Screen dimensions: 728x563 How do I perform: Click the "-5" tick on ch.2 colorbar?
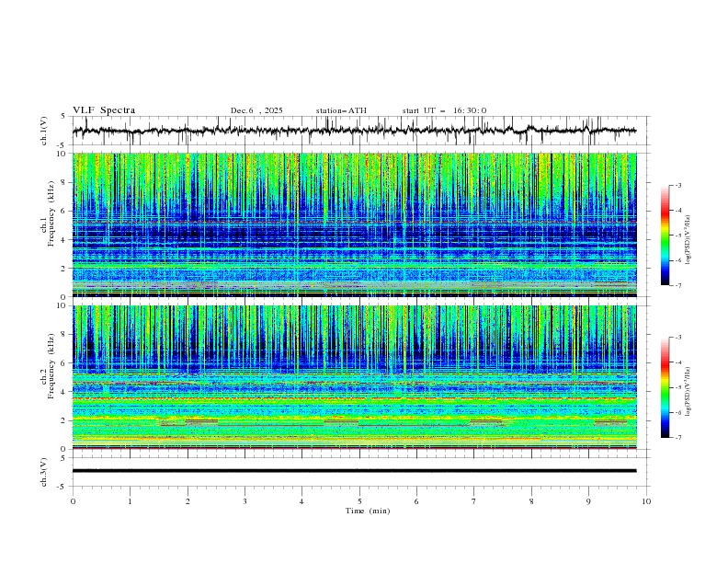pos(678,387)
